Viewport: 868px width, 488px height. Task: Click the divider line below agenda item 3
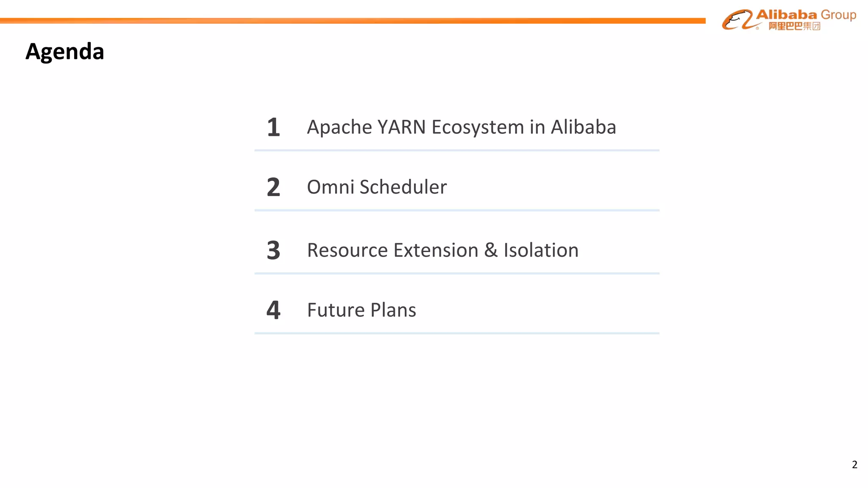(x=457, y=273)
